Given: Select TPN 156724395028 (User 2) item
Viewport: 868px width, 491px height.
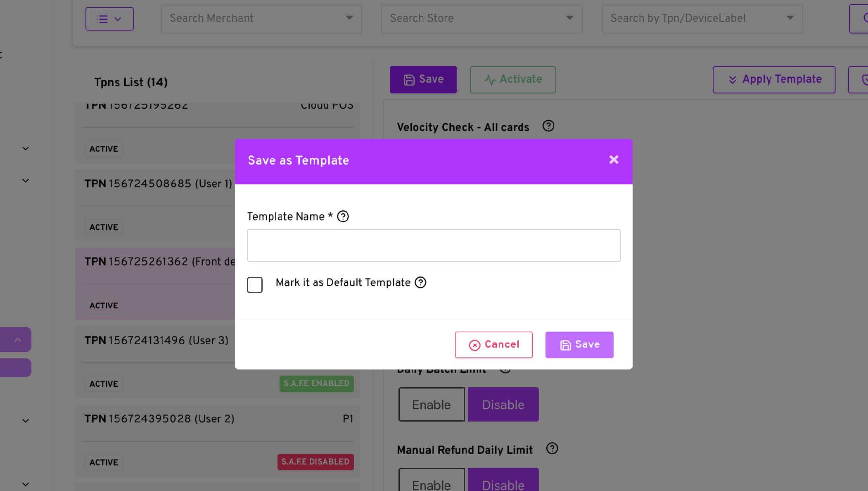Looking at the screenshot, I should point(160,419).
